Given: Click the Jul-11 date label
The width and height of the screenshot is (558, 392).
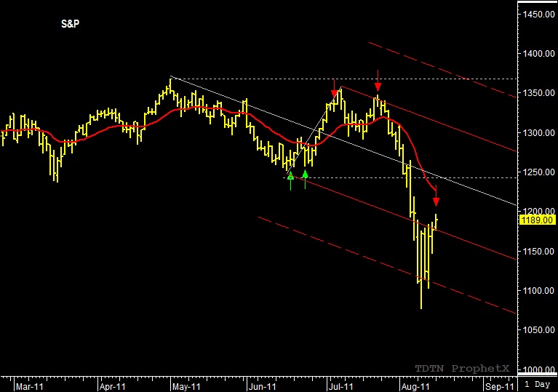Looking at the screenshot, I should 341,386.
